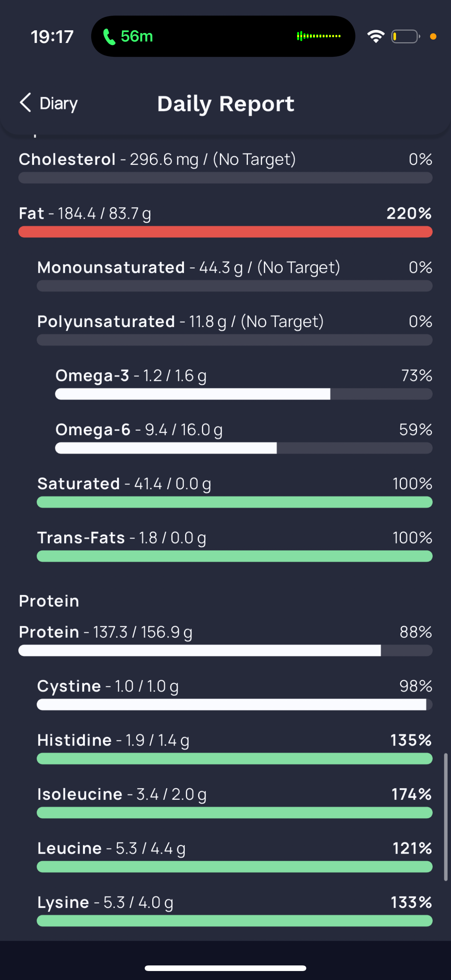The width and height of the screenshot is (451, 980).
Task: Go back to Diary
Action: pos(49,103)
